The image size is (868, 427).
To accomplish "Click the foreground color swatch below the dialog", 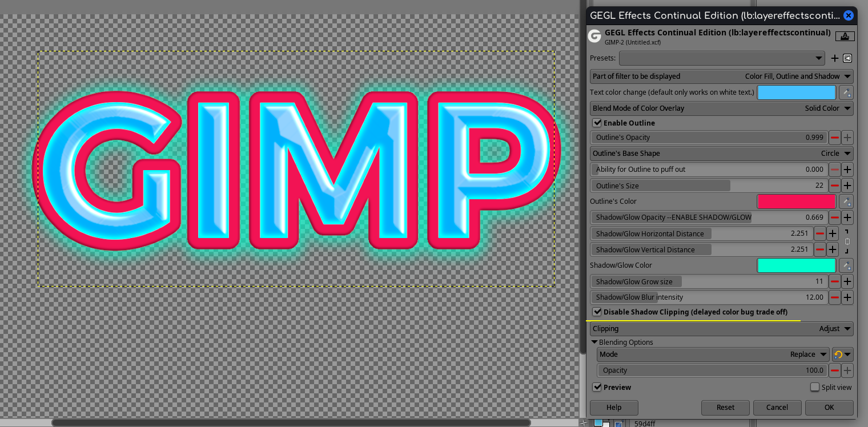I will (598, 422).
